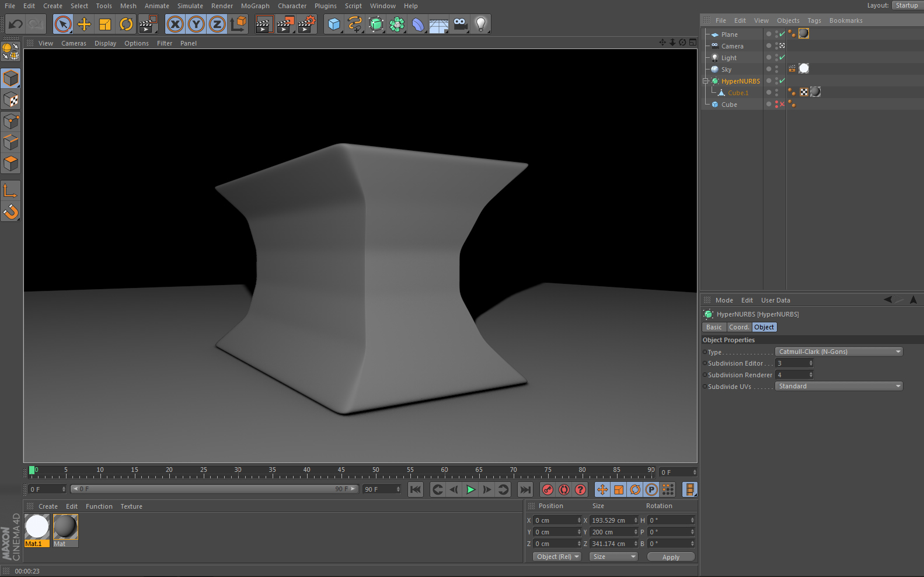Open the Subdivide UVs Standard dropdown

pos(838,387)
